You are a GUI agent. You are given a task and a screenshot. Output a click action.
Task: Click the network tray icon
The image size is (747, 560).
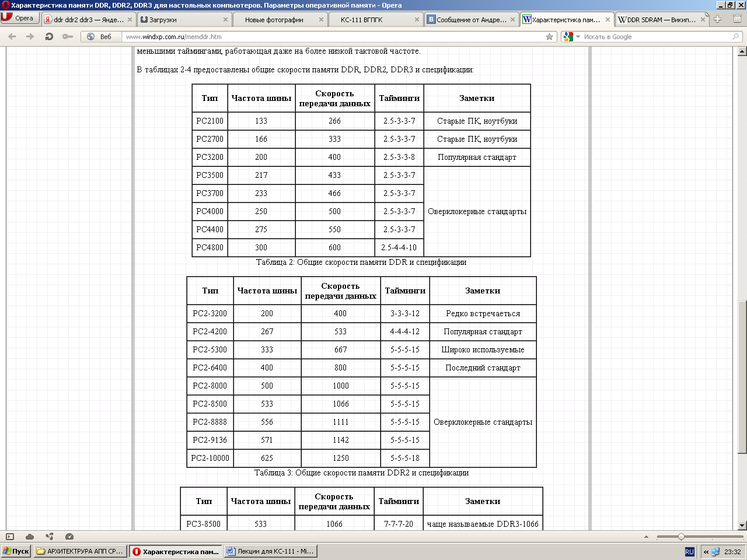click(x=715, y=552)
